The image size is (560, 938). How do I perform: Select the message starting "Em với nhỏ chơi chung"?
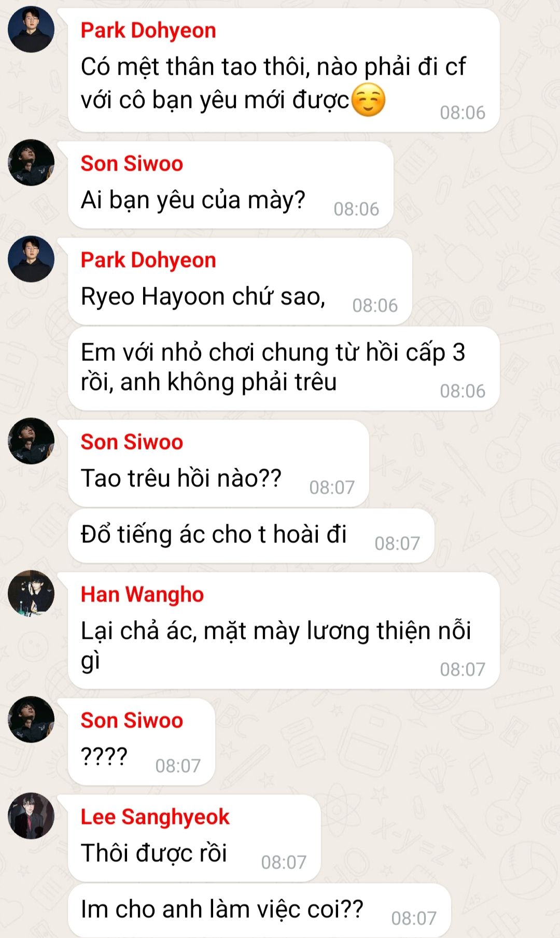click(x=284, y=368)
